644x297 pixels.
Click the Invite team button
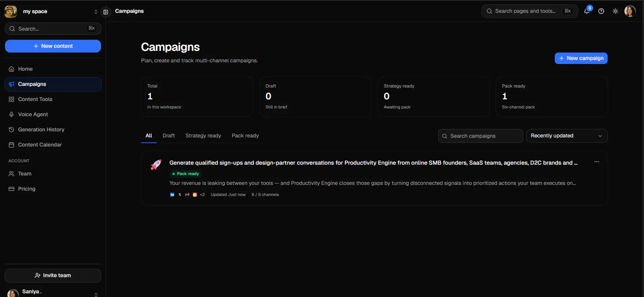(x=53, y=275)
